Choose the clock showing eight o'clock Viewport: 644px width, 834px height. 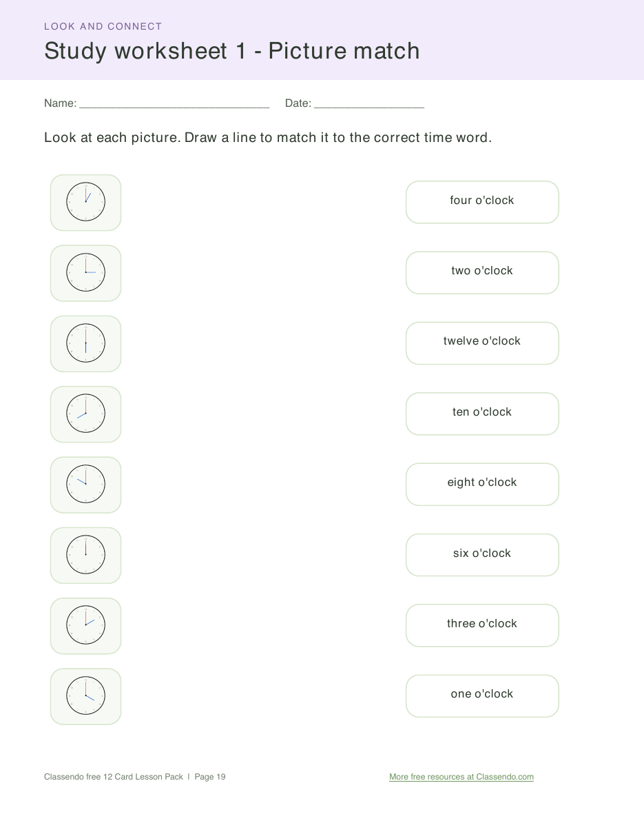tap(85, 414)
